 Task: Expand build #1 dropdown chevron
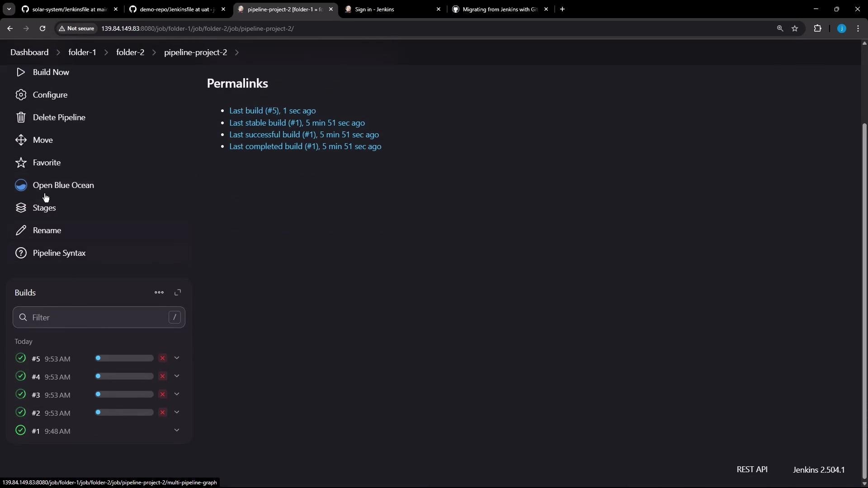click(177, 431)
